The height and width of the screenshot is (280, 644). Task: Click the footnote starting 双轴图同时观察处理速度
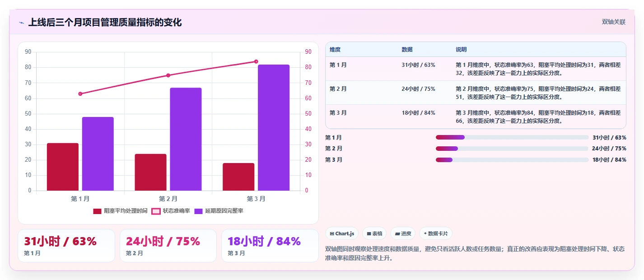[475, 253]
